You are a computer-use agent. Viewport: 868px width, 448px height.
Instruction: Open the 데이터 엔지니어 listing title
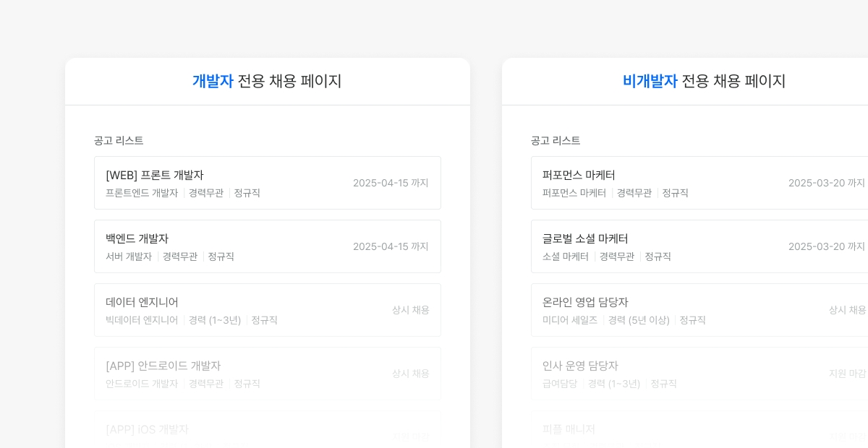[142, 302]
